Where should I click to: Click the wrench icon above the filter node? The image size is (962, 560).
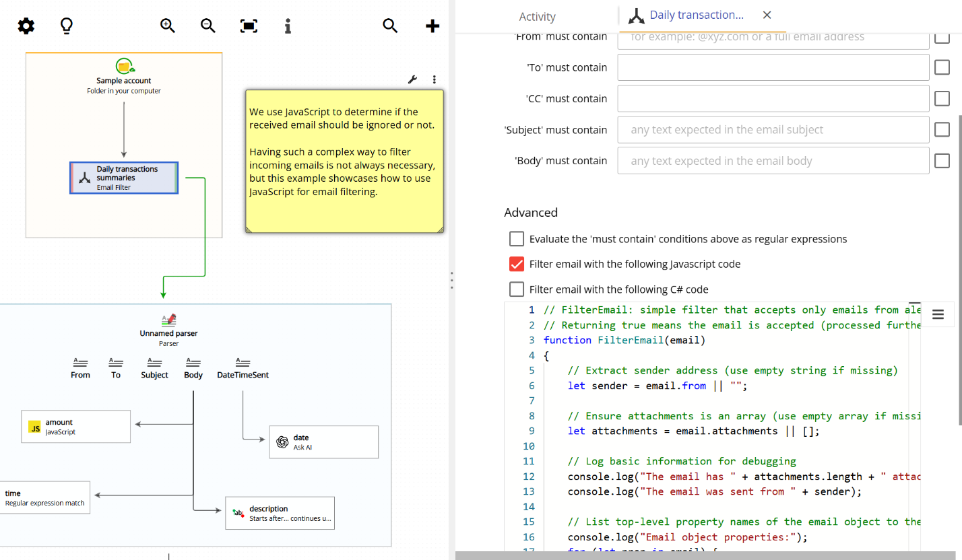coord(412,79)
